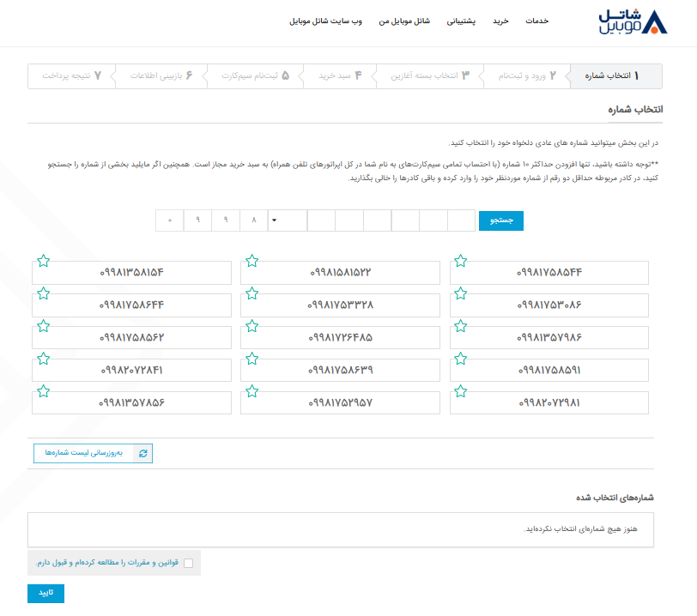Open the خدمات menu
This screenshot has height=616, width=697.
click(537, 21)
